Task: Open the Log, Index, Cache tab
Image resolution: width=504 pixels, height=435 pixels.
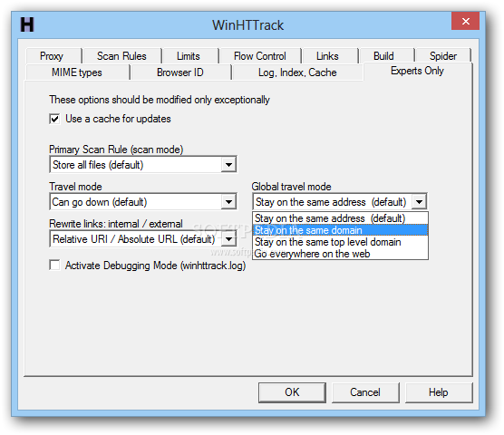Action: pos(297,72)
